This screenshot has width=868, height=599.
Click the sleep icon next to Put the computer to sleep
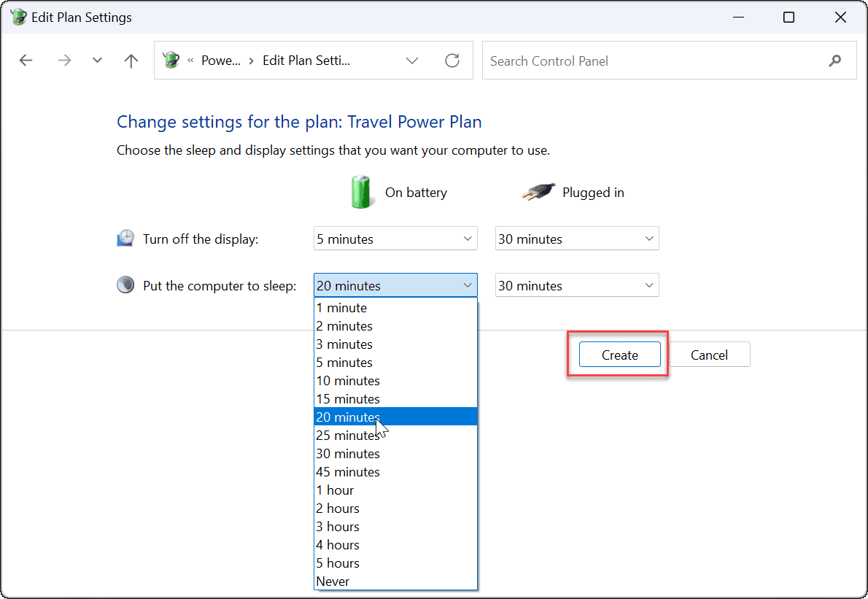pyautogui.click(x=125, y=285)
